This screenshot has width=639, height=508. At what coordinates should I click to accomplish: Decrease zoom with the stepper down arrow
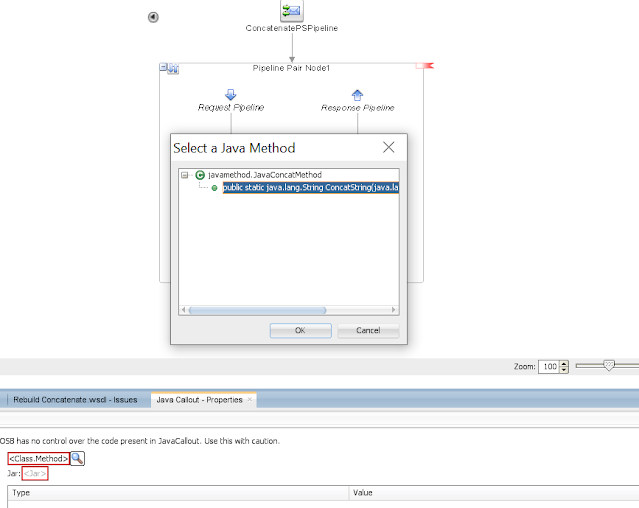click(x=564, y=370)
